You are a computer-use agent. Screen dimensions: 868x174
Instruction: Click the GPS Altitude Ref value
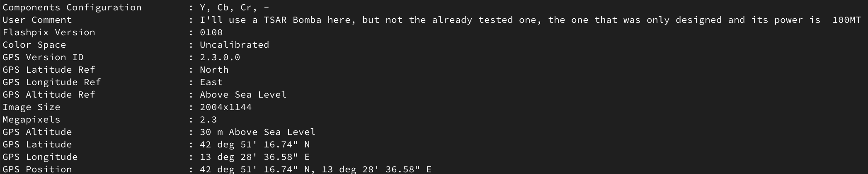[x=243, y=95]
